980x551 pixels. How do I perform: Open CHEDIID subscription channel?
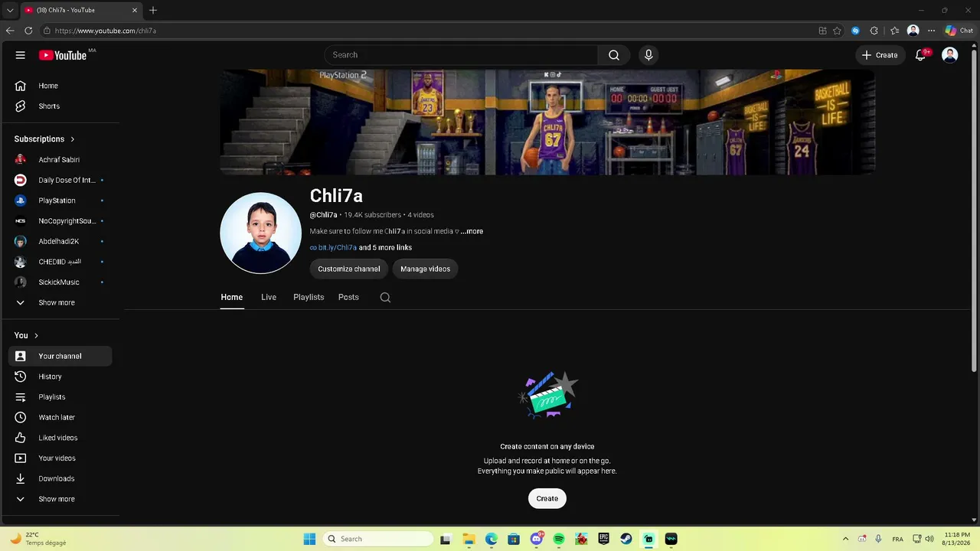[x=60, y=262]
